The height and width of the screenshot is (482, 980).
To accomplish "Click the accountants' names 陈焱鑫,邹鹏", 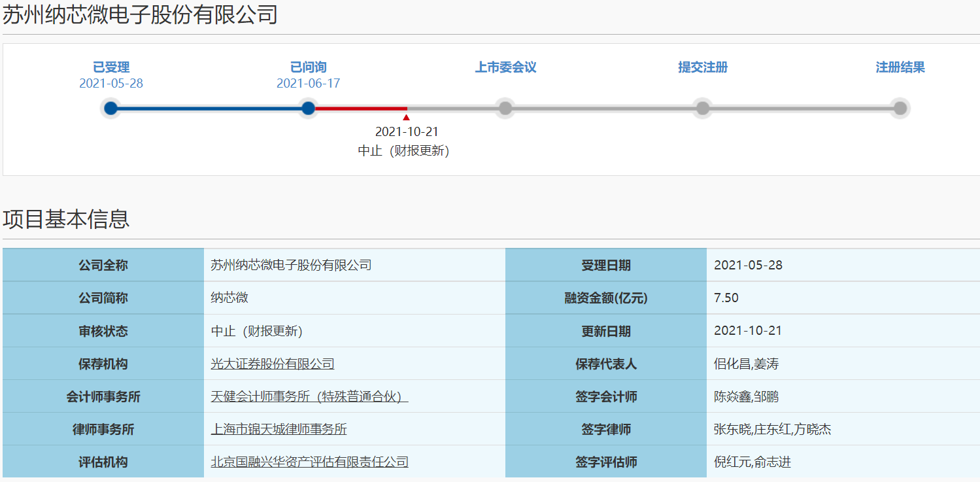I will [x=746, y=396].
